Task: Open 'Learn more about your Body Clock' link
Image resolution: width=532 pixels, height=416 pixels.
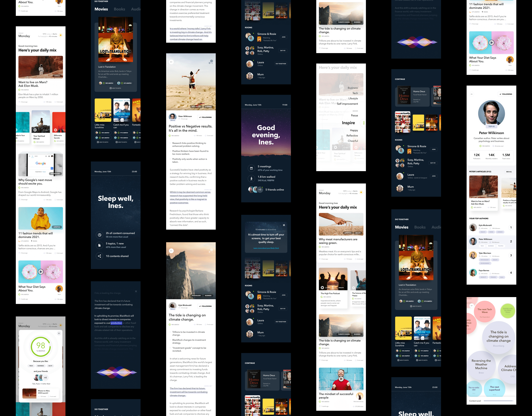Action: coord(266,248)
